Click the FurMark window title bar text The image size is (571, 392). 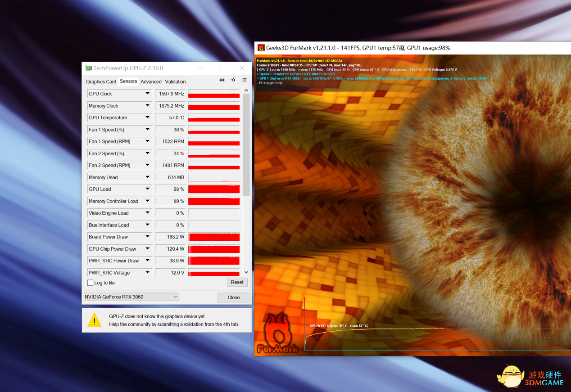click(358, 48)
